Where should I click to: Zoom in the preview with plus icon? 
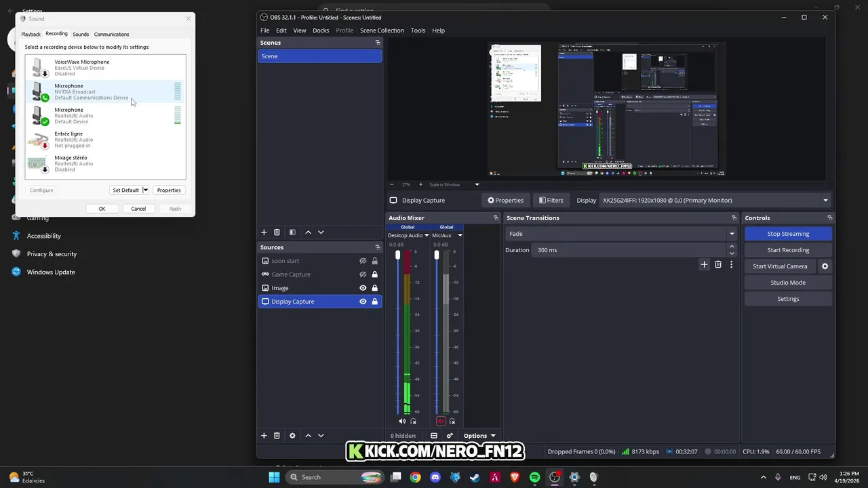click(420, 184)
